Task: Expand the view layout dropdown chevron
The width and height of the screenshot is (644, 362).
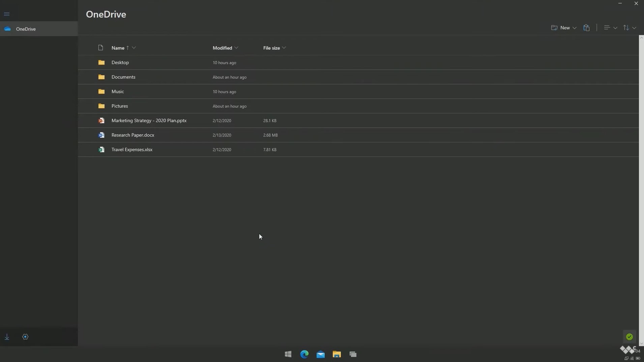Action: 615,28
